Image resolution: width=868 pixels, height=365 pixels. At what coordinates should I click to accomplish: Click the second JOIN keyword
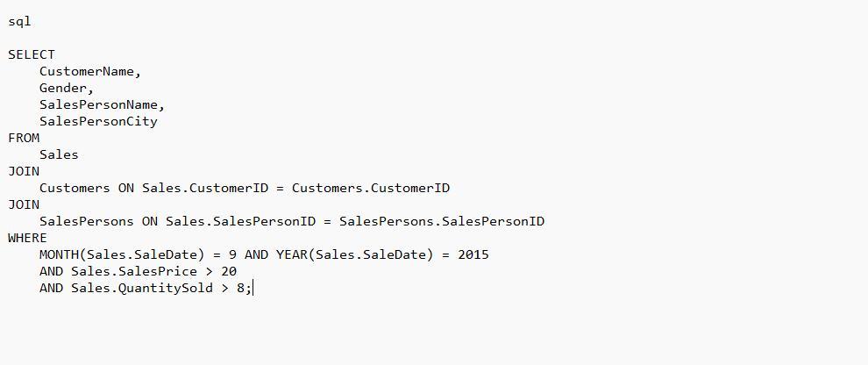point(24,204)
